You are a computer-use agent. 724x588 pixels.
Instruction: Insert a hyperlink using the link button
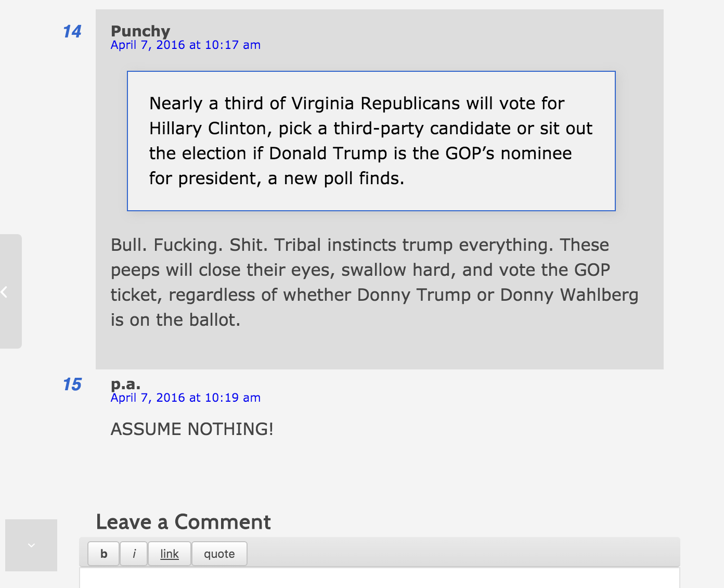pos(170,554)
